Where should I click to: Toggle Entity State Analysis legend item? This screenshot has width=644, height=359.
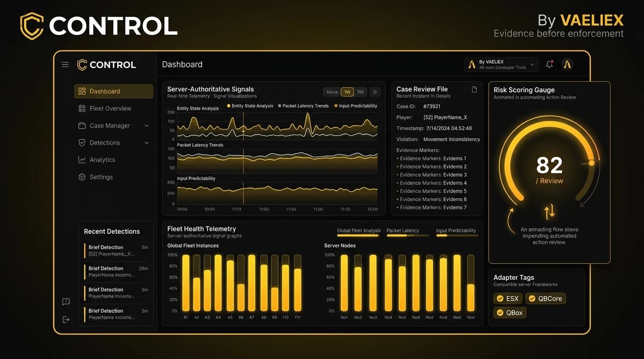250,106
